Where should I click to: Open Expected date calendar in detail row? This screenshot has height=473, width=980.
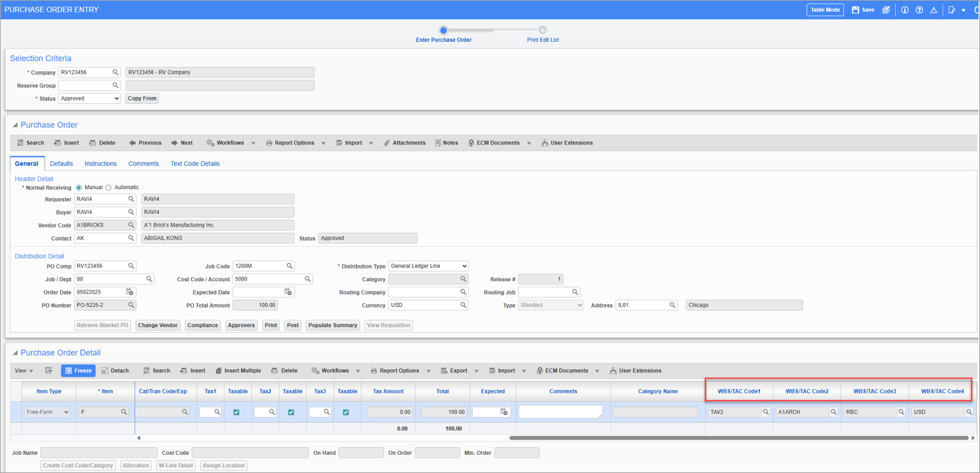pyautogui.click(x=504, y=412)
